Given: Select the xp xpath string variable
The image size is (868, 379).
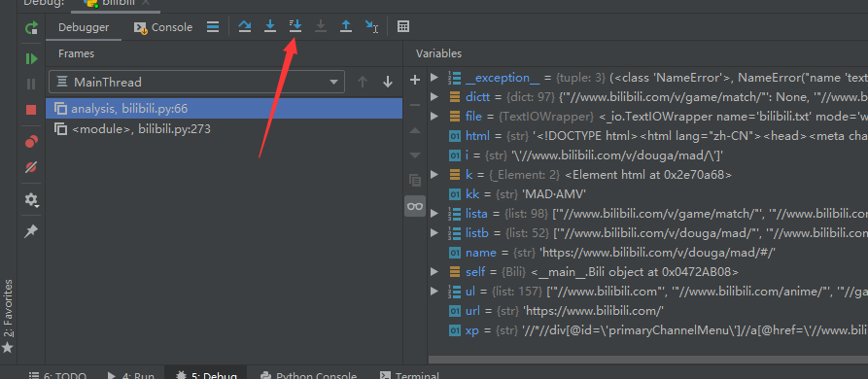Looking at the screenshot, I should (x=648, y=330).
